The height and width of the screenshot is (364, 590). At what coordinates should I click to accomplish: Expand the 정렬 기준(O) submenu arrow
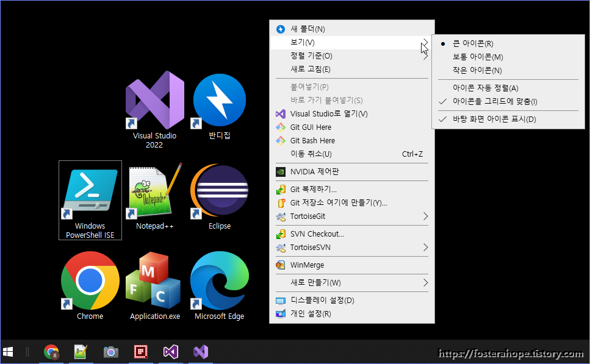click(x=425, y=56)
